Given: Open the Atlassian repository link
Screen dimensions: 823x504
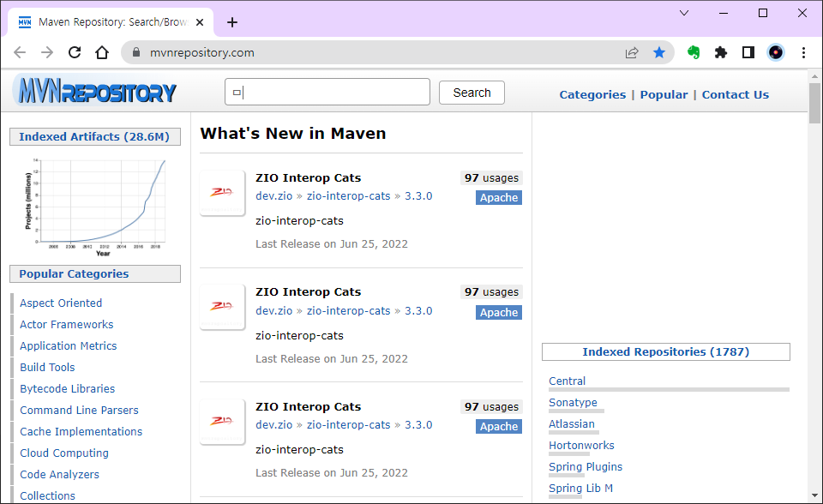Looking at the screenshot, I should click(x=572, y=424).
